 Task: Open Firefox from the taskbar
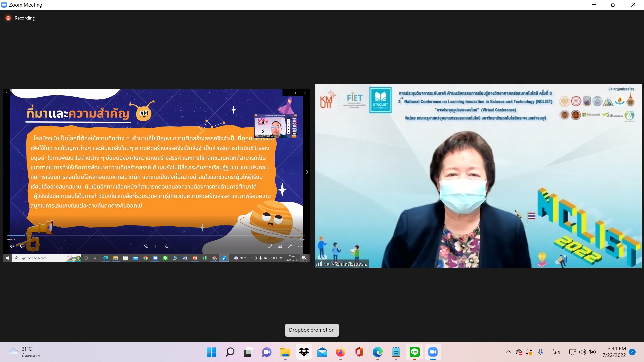coord(340,352)
